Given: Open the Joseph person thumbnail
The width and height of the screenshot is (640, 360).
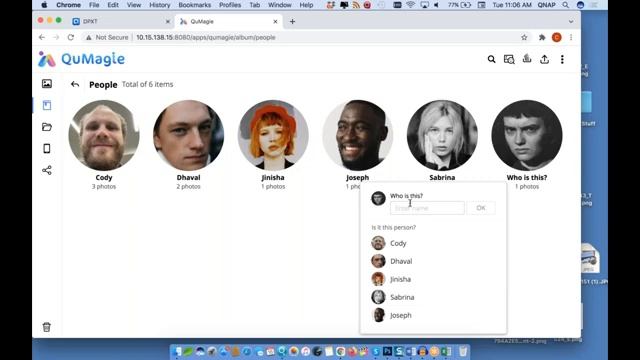Looking at the screenshot, I should coord(358,136).
